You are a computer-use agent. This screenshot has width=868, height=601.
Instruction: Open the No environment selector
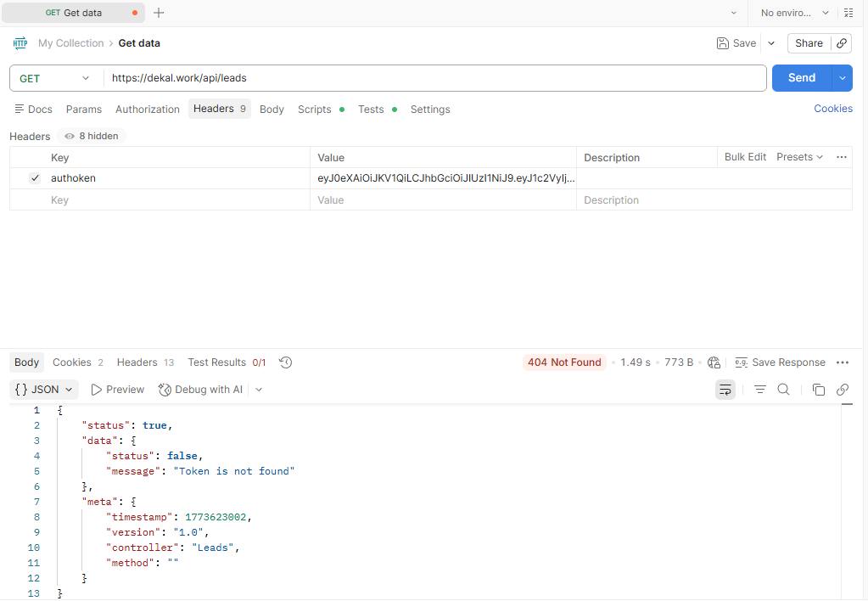(794, 13)
